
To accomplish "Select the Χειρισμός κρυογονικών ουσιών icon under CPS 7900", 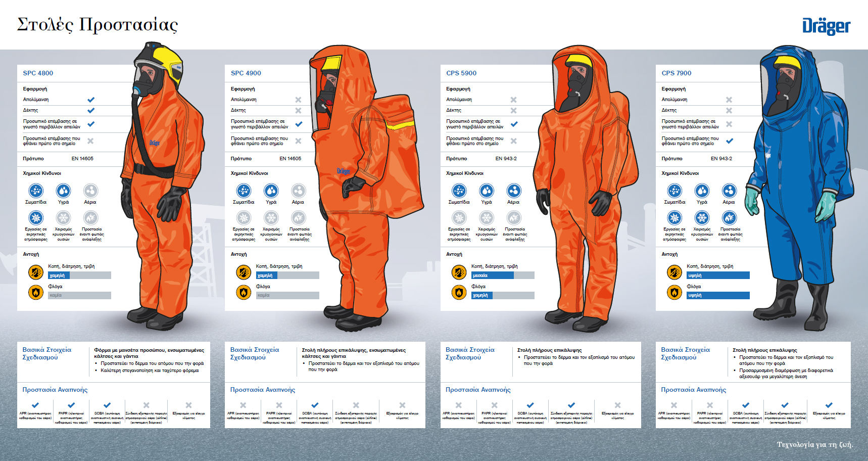I will [x=702, y=218].
